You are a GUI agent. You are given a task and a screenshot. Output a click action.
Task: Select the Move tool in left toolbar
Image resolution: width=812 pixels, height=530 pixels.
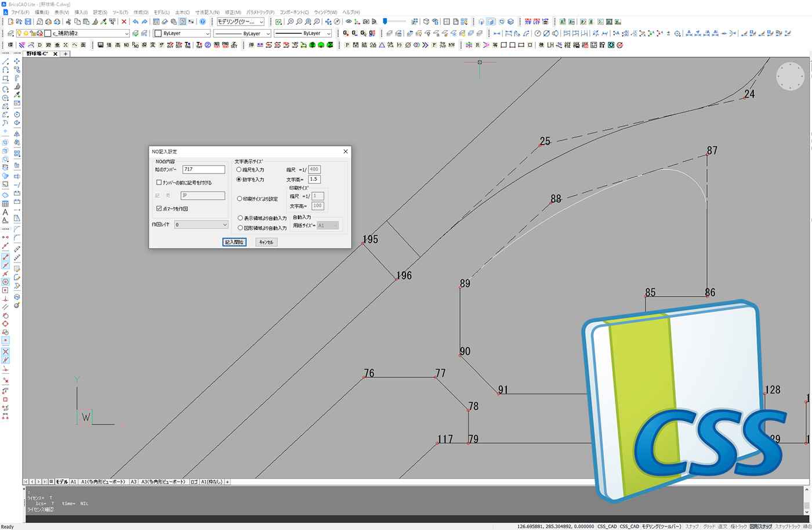[17, 61]
